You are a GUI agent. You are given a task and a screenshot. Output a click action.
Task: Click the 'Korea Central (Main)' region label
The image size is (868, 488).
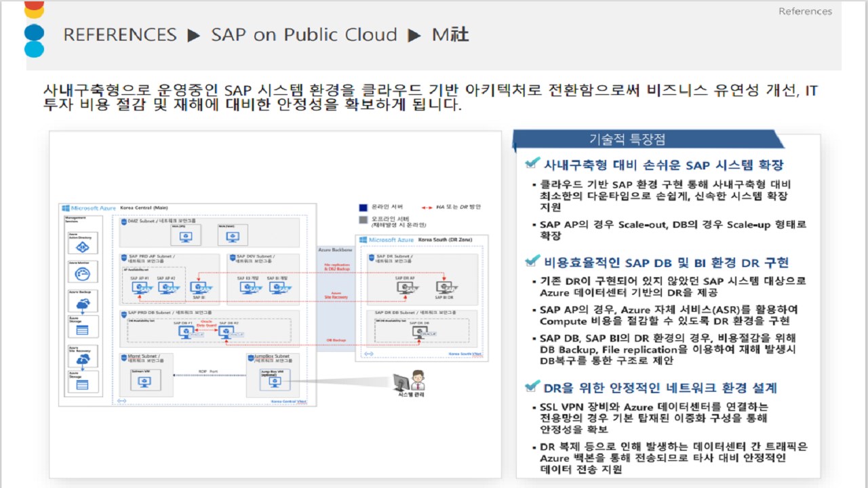(144, 208)
